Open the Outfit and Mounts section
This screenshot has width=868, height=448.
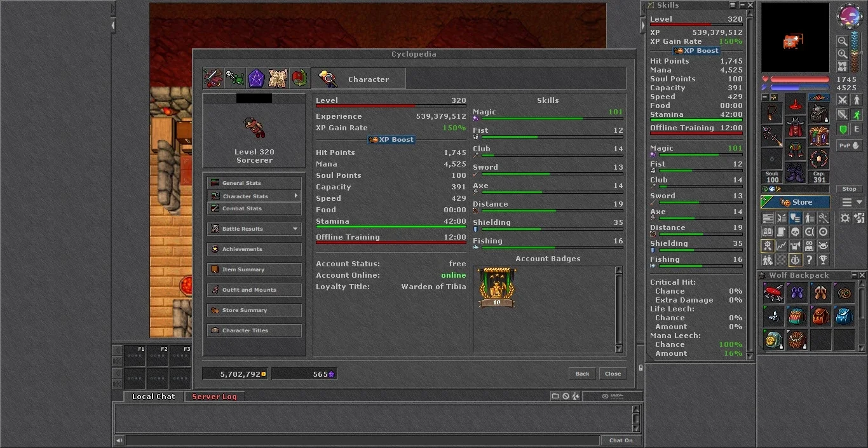[x=254, y=290]
